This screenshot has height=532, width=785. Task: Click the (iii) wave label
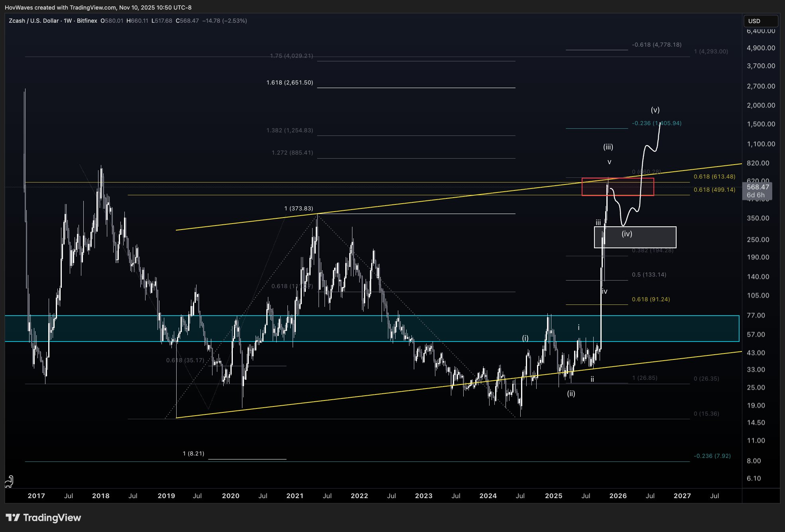pyautogui.click(x=608, y=147)
